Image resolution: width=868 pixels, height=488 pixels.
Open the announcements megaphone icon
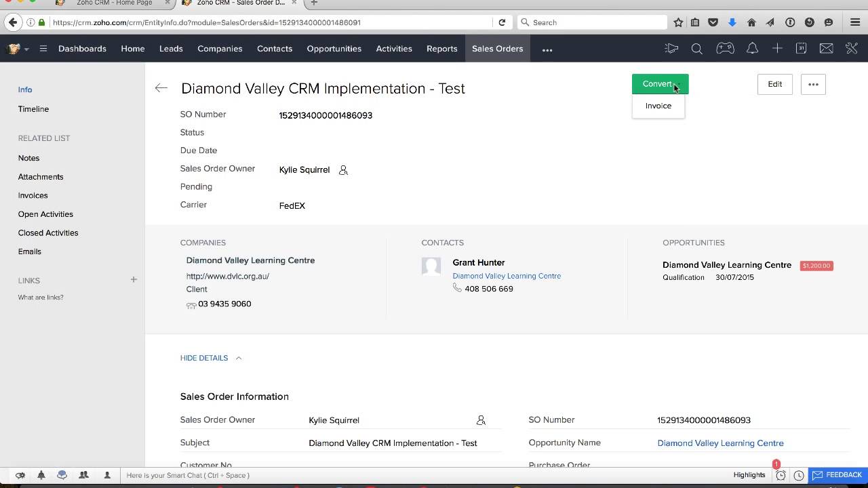click(671, 48)
